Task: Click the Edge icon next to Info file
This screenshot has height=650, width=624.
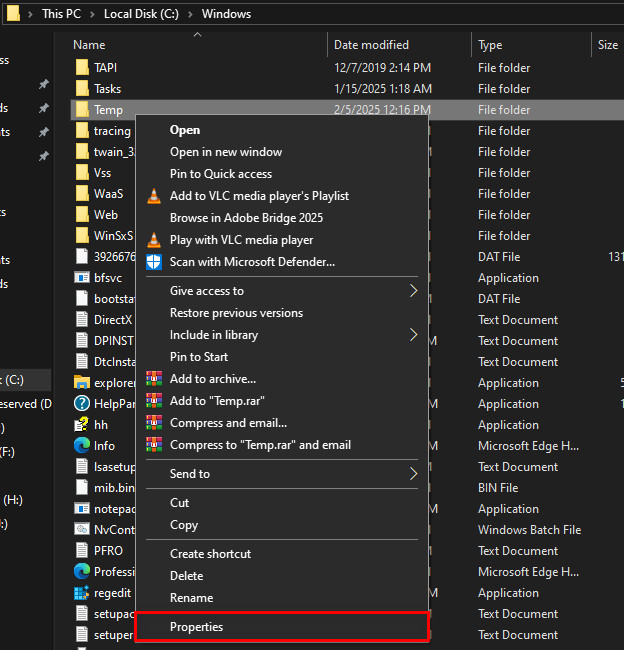Action: pyautogui.click(x=82, y=446)
